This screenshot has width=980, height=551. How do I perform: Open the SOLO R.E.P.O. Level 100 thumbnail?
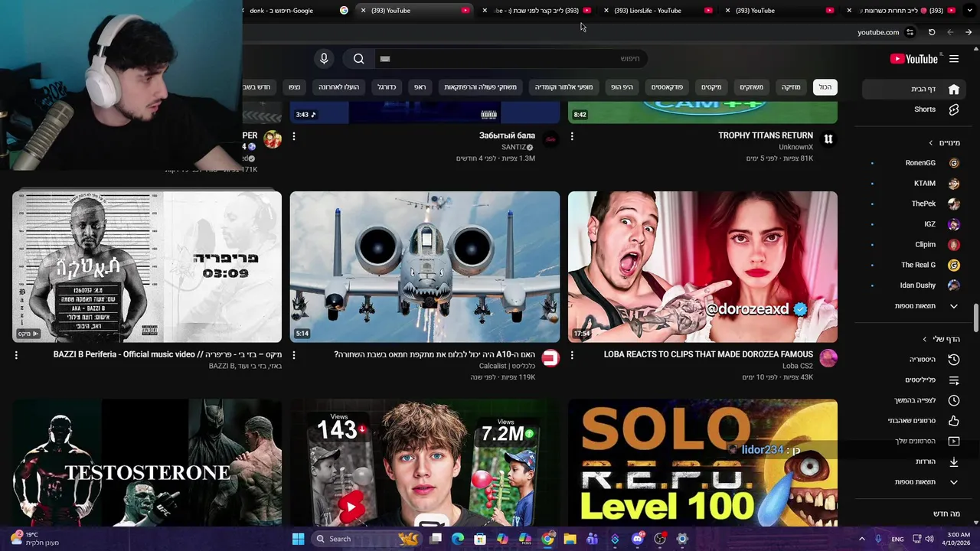click(703, 463)
